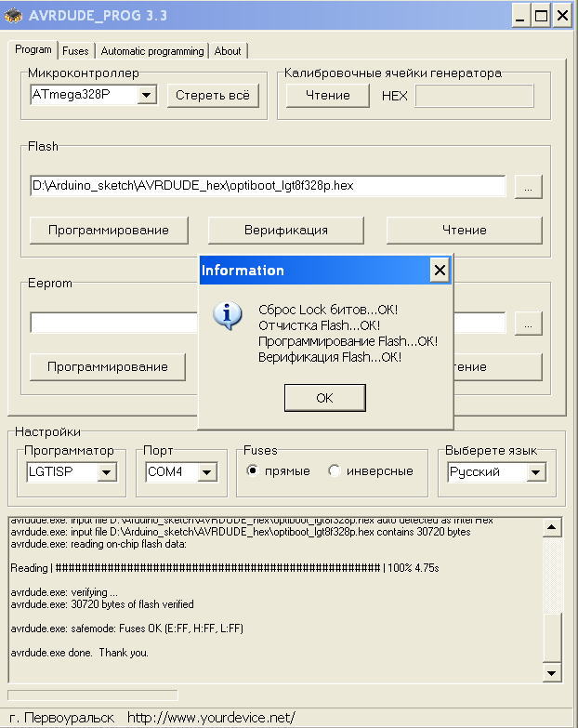Browse for Eeprom file using the ... button
The height and width of the screenshot is (728, 578).
tap(528, 324)
